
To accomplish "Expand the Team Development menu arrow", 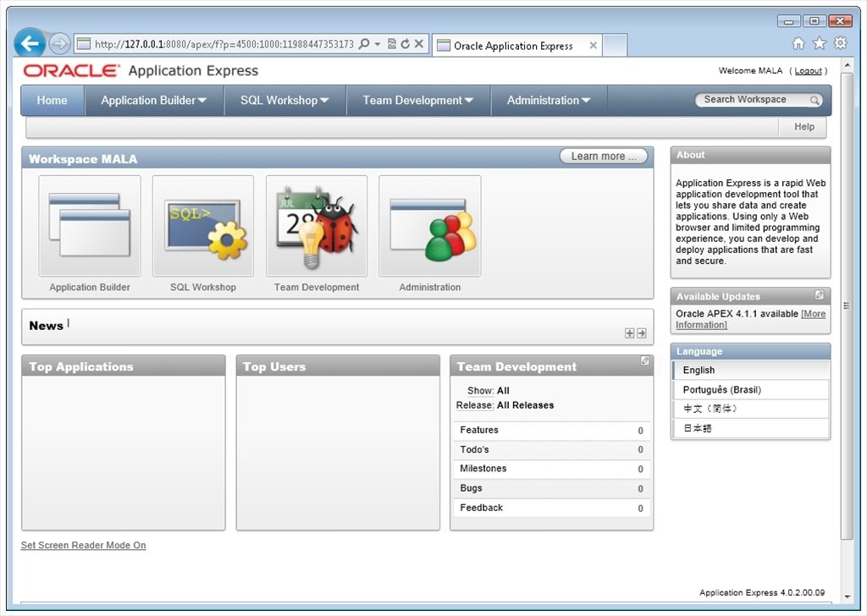I will coord(469,101).
